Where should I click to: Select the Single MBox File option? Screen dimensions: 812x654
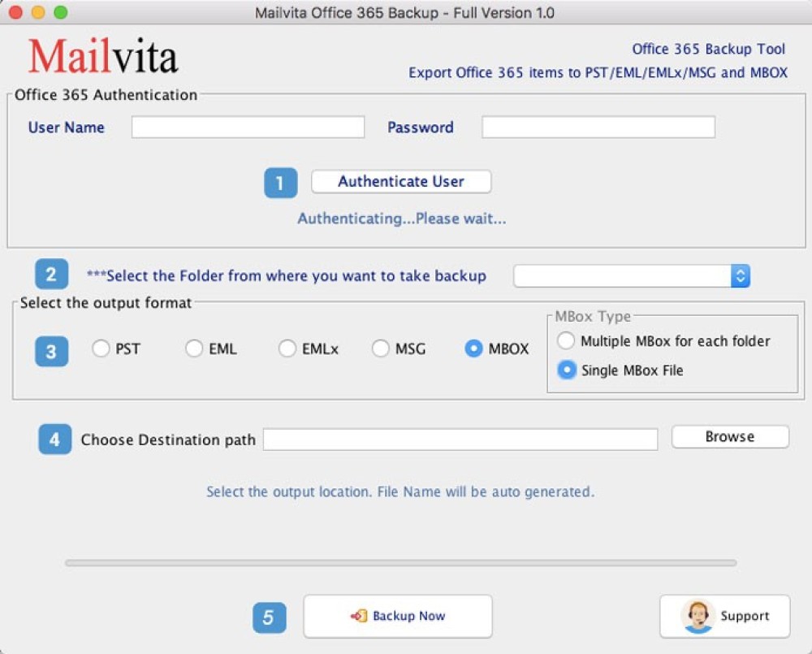[x=566, y=370]
